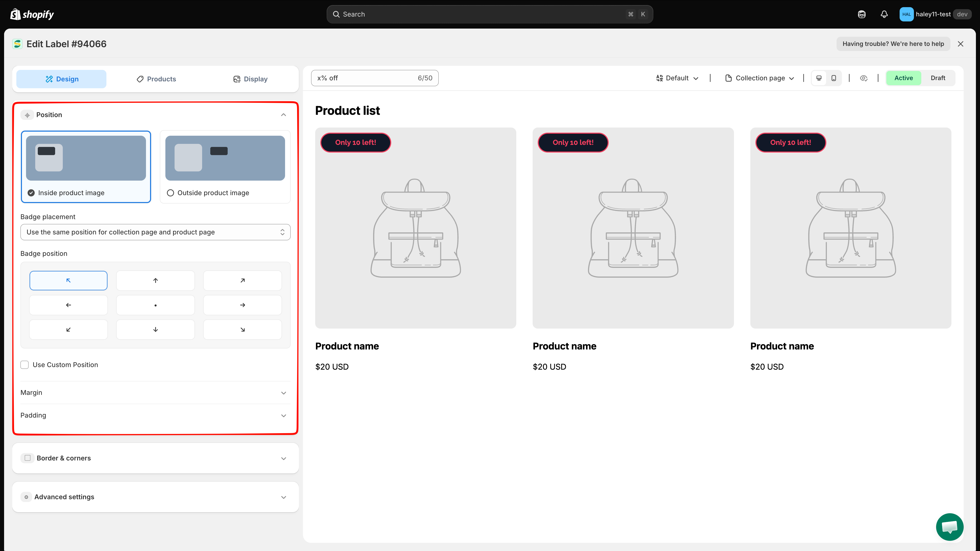Viewport: 980px width, 551px height.
Task: Open the Collection page dropdown
Action: coord(760,78)
